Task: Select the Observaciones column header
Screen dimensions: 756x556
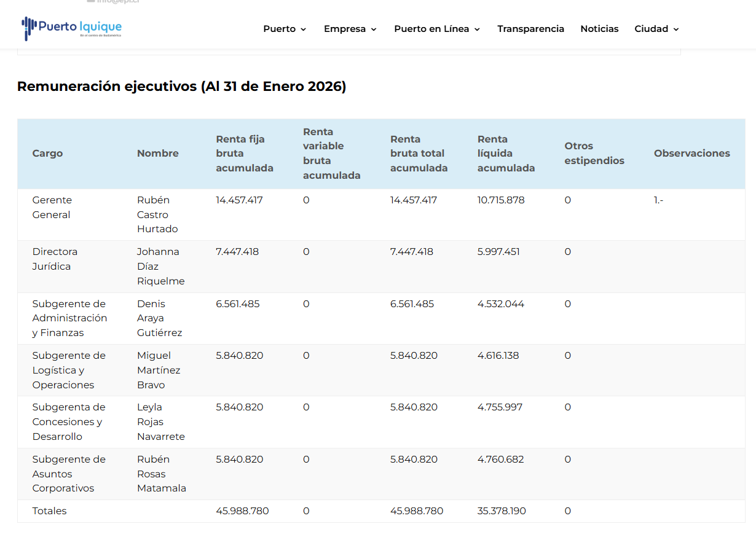Action: [x=691, y=154]
